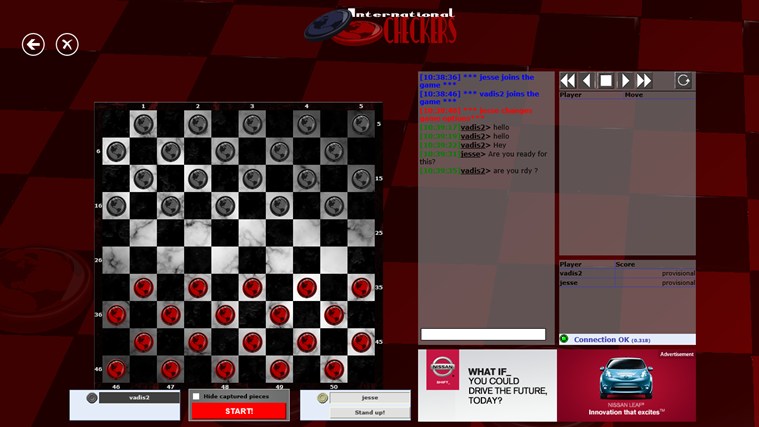Screen dimensions: 759x427
Task: Click the circled X close icon
Action: pyautogui.click(x=67, y=44)
